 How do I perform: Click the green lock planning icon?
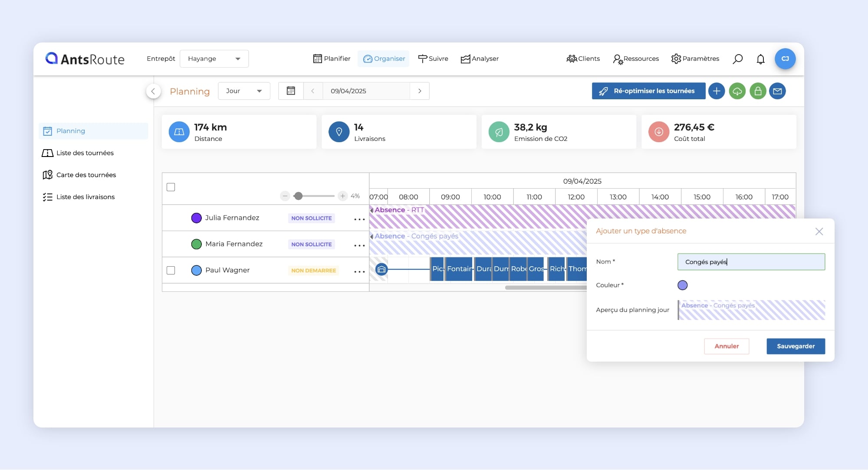coord(758,91)
